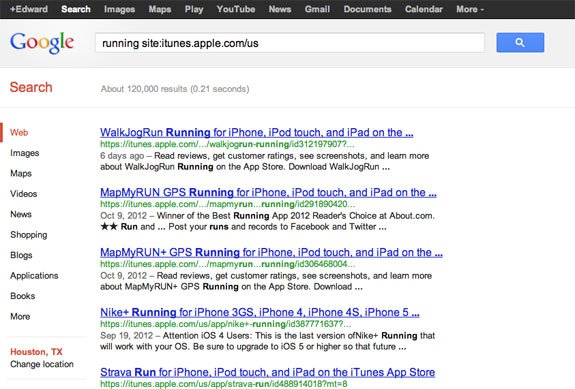
Task: Filter results by News in sidebar
Action: tap(21, 214)
